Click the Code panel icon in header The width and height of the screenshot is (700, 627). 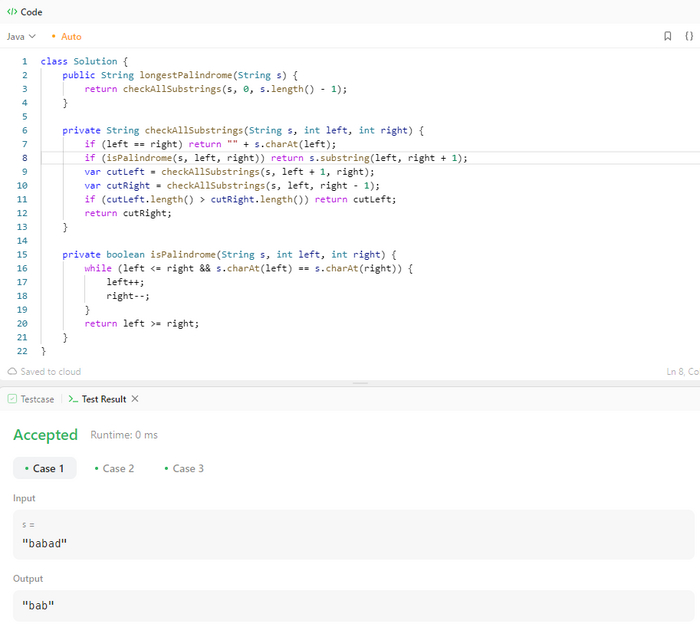pyautogui.click(x=12, y=12)
